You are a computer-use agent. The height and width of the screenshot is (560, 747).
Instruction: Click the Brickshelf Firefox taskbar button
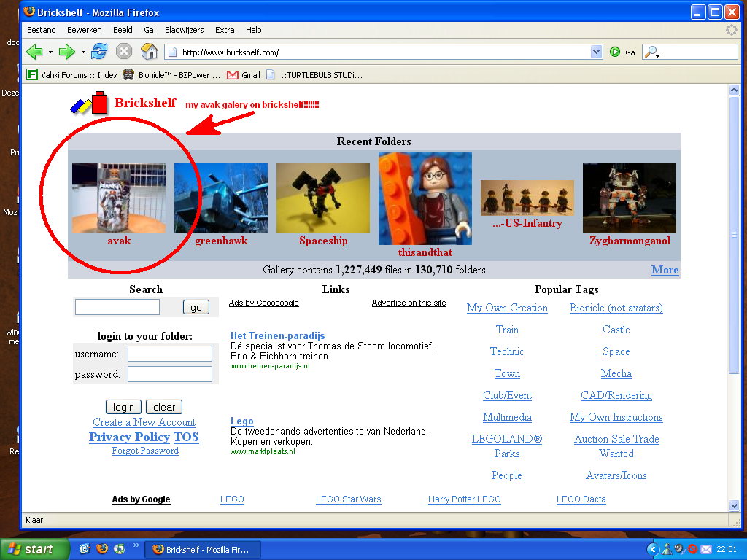203,550
